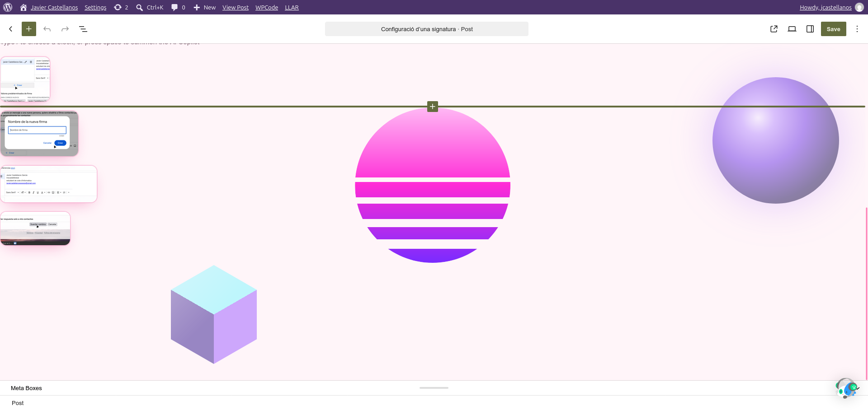Toggle the Settings sidebar panel

(x=810, y=29)
